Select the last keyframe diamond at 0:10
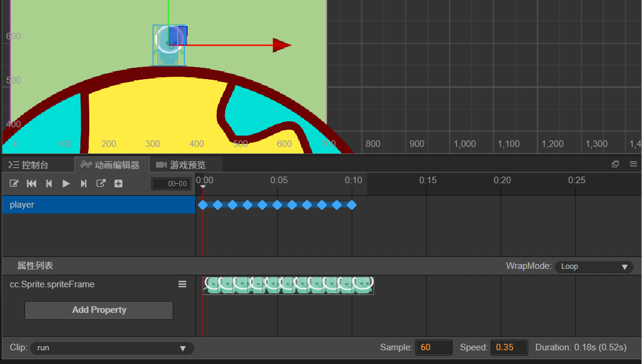Screen dimensions: 642x364 pyautogui.click(x=351, y=205)
